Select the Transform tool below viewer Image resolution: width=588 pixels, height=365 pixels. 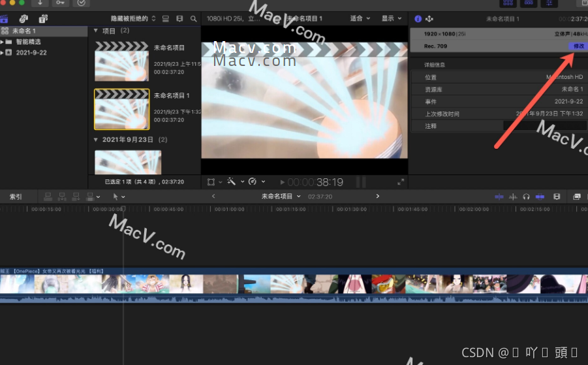tap(211, 182)
